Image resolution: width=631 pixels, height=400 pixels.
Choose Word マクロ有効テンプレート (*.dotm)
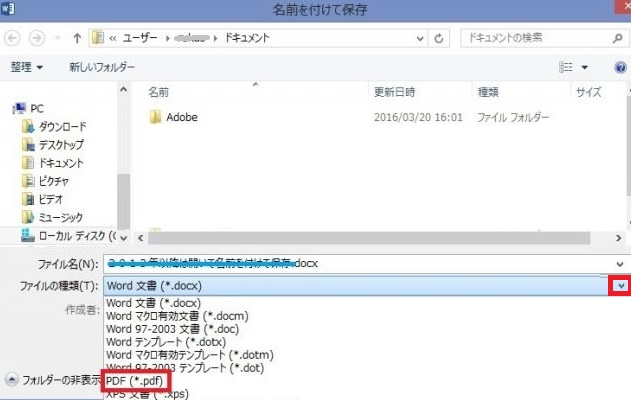click(x=190, y=355)
